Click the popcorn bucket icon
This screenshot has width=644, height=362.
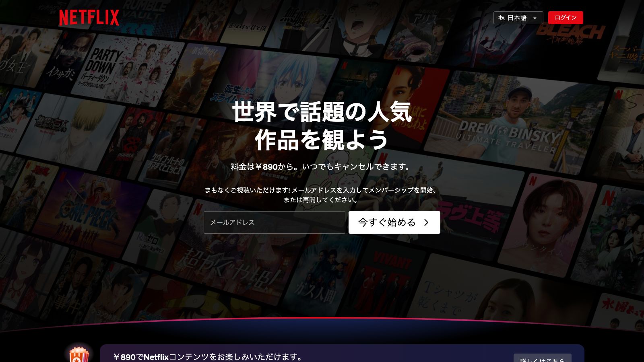click(x=79, y=354)
